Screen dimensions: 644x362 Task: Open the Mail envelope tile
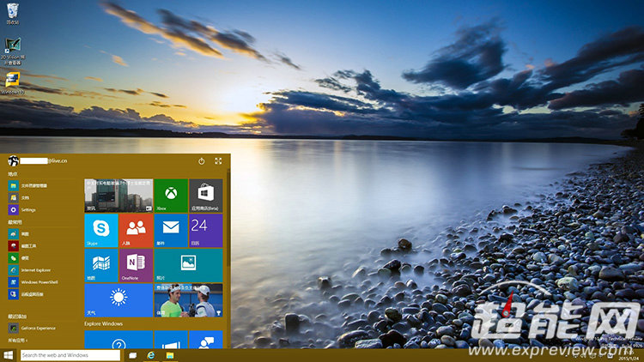(x=171, y=231)
